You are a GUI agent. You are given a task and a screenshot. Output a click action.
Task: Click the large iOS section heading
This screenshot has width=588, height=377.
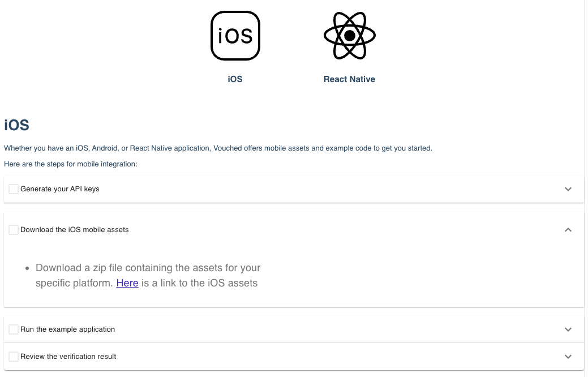(16, 125)
